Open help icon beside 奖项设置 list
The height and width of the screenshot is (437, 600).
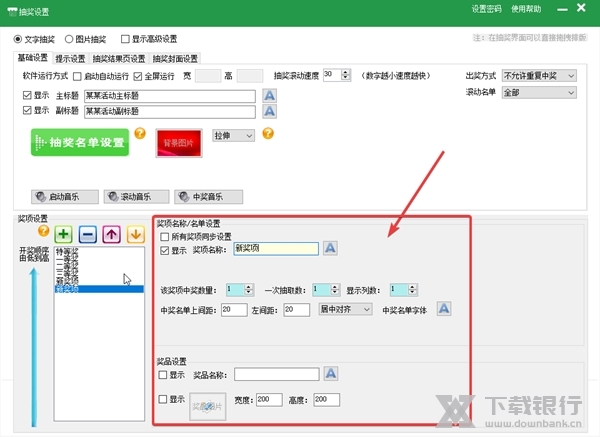(44, 231)
